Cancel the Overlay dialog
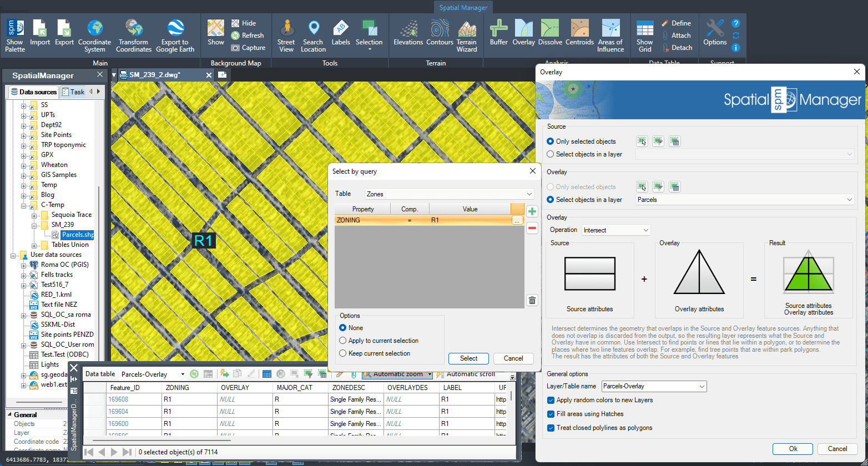 (837, 449)
